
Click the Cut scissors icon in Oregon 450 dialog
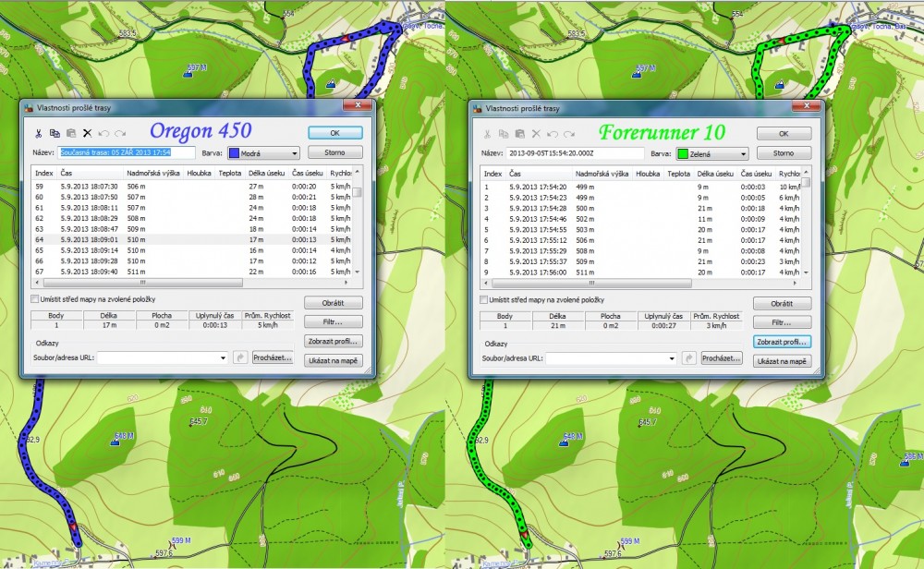(39, 133)
